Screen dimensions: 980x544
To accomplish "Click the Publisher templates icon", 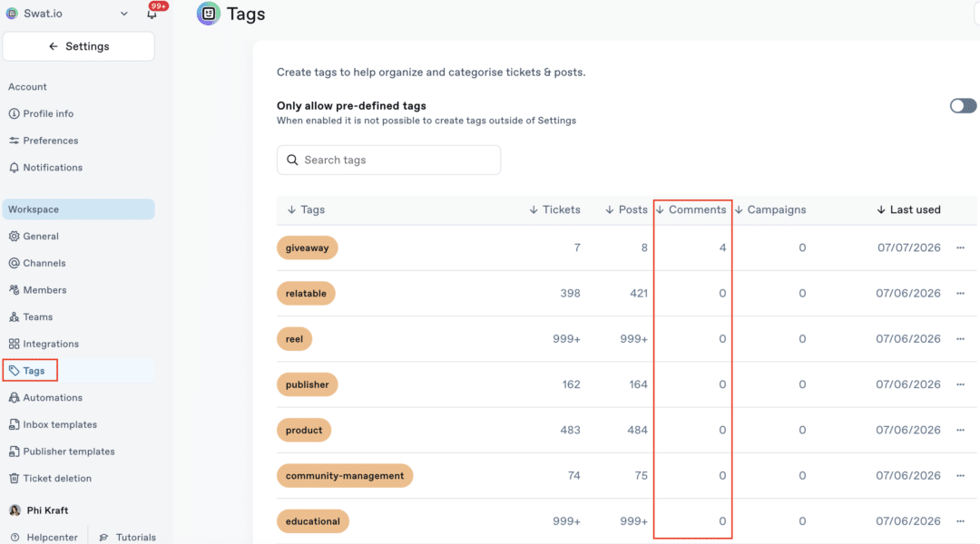I will (x=14, y=451).
